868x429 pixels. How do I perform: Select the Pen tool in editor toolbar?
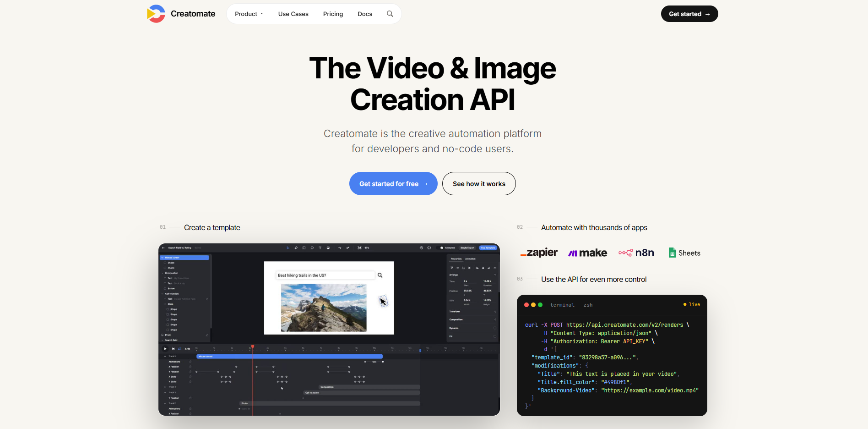pos(296,248)
